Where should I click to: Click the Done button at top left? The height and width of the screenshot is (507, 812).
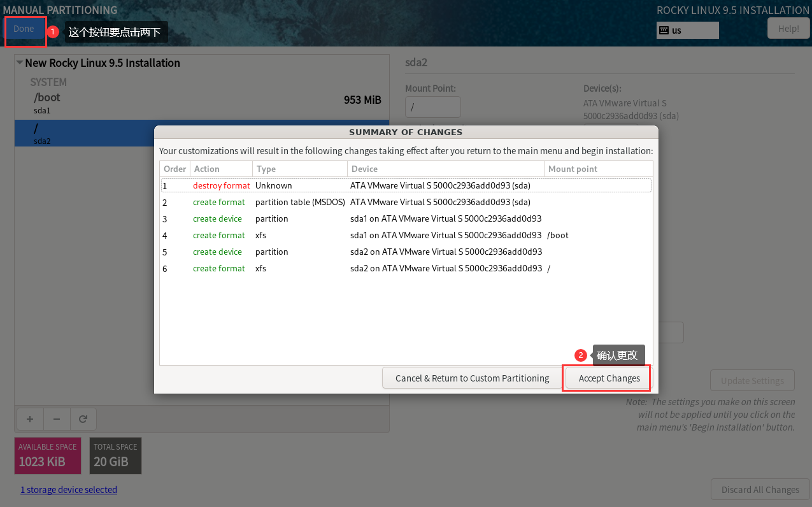[x=24, y=29]
